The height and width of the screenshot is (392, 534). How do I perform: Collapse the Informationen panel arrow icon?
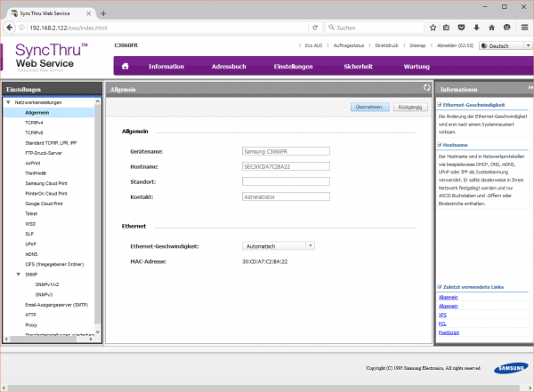(529, 89)
